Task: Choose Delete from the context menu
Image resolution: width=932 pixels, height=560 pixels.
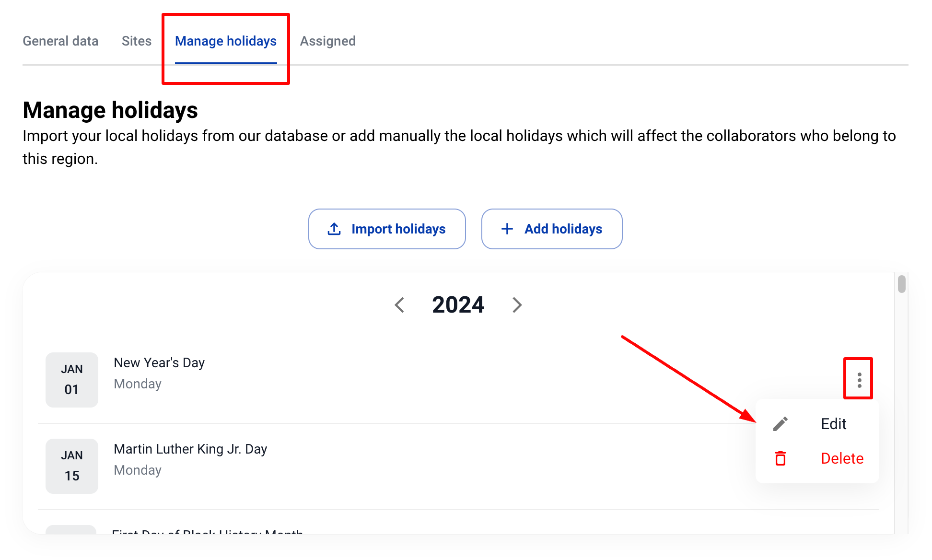Action: tap(842, 458)
